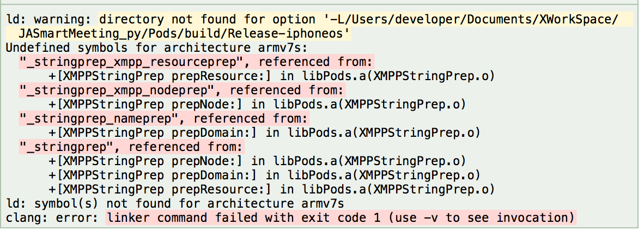This screenshot has height=230, width=644.
Task: Click the prepNode: line under "_stringprep"
Action: [x=257, y=161]
